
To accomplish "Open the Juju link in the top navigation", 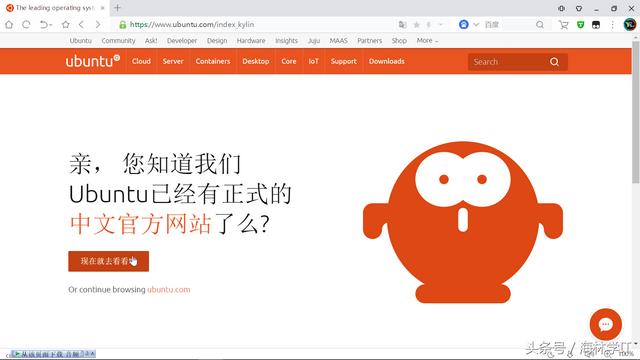I will pyautogui.click(x=314, y=40).
